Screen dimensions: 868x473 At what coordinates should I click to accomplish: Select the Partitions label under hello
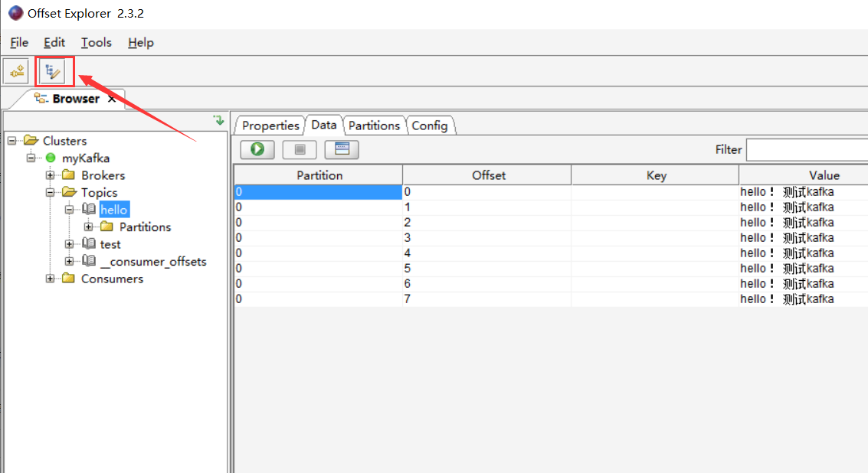(145, 227)
